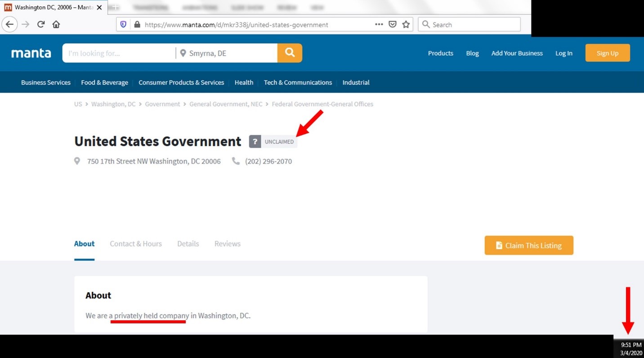Select the Details tab
This screenshot has width=644, height=358.
click(188, 244)
